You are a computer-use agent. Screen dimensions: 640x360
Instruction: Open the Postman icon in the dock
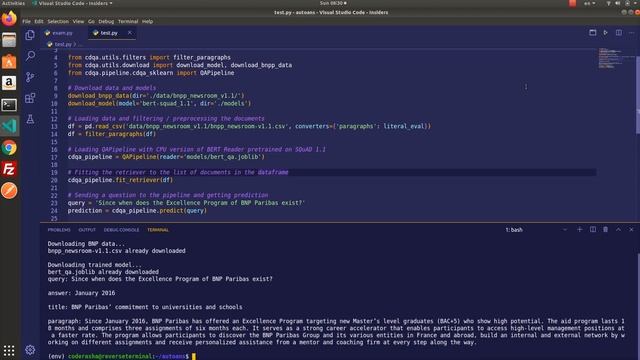click(9, 191)
